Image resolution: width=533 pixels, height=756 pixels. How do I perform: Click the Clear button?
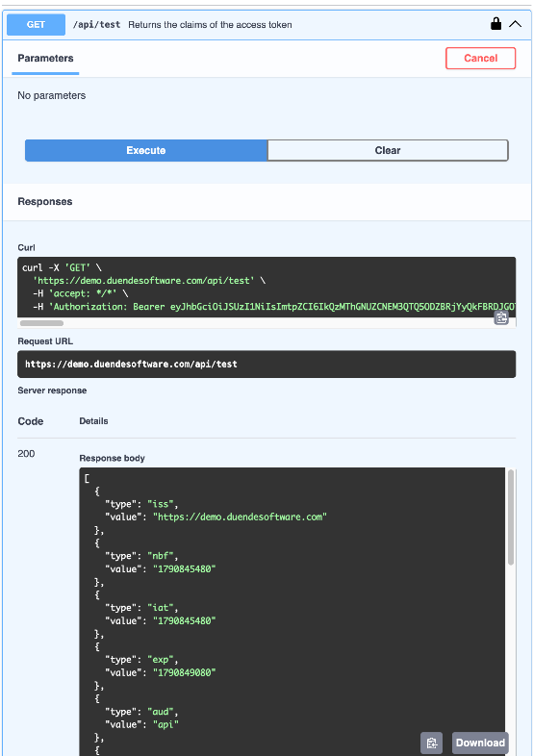[x=388, y=150]
